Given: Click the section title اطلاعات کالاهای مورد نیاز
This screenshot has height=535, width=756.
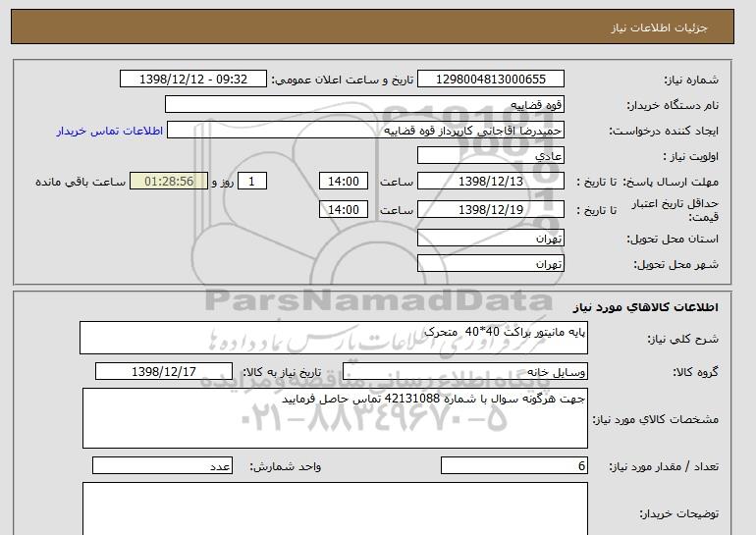Looking at the screenshot, I should click(645, 307).
